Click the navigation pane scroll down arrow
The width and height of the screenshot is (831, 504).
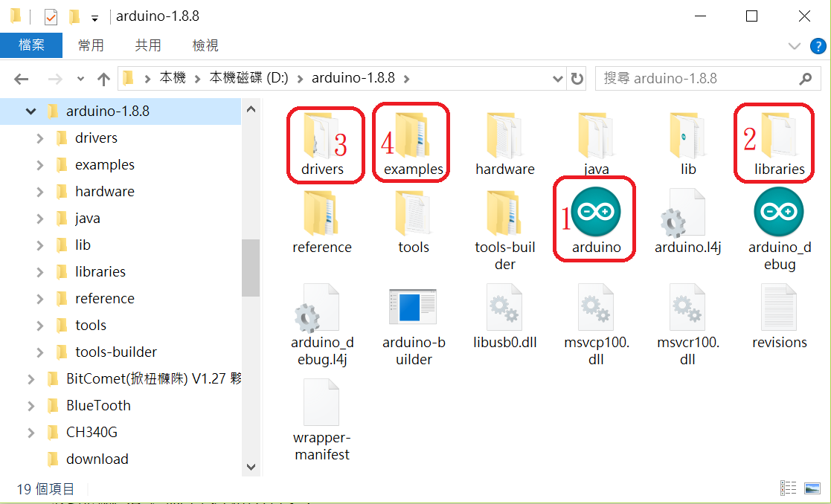pyautogui.click(x=251, y=467)
